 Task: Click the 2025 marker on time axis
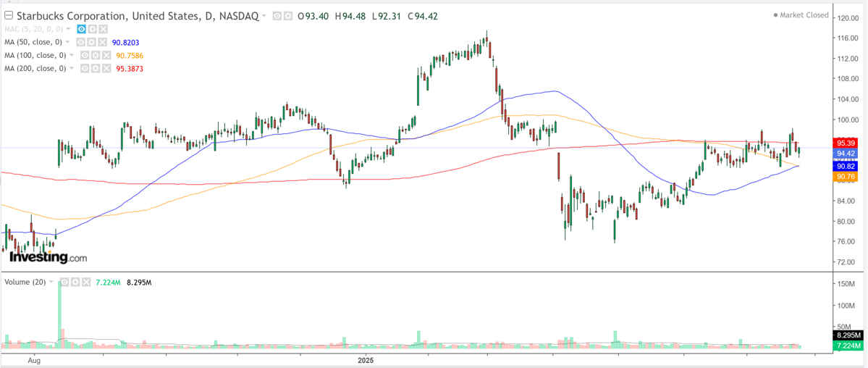coord(366,361)
